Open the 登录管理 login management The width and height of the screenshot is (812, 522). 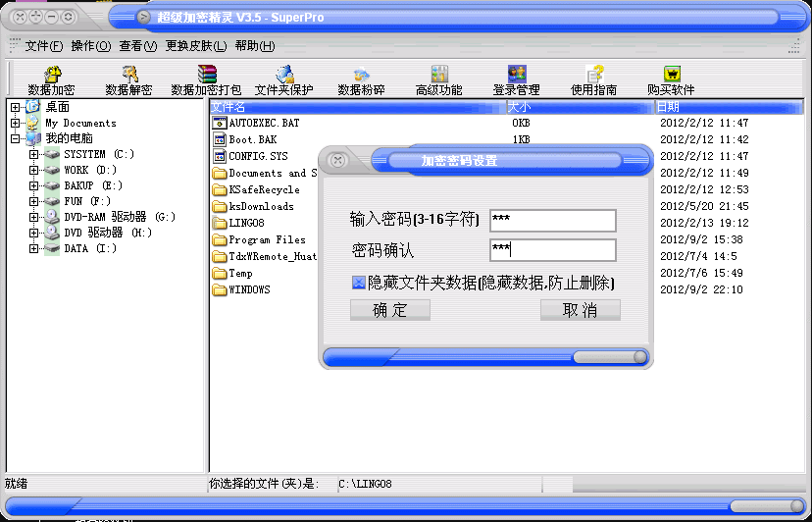[516, 80]
